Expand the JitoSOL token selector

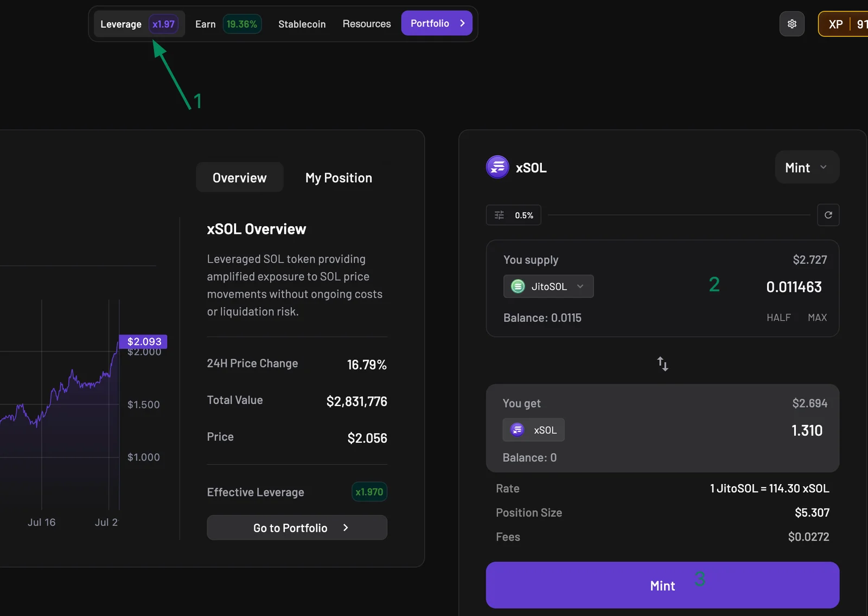tap(548, 286)
